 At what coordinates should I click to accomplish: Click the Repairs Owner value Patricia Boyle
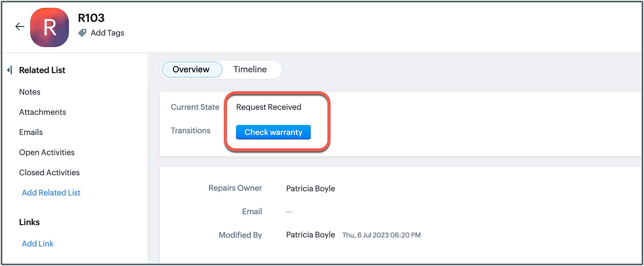coord(310,189)
